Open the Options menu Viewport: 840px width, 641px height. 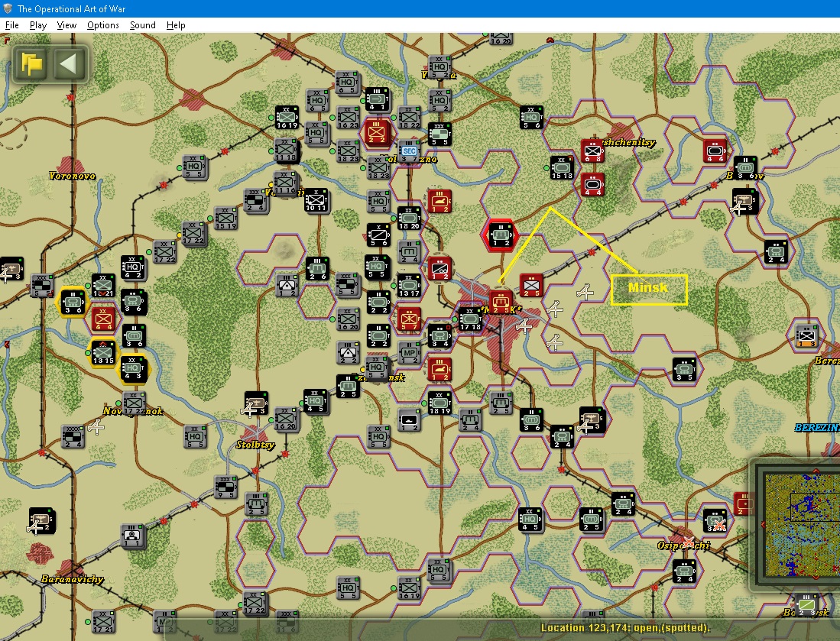pyautogui.click(x=103, y=25)
